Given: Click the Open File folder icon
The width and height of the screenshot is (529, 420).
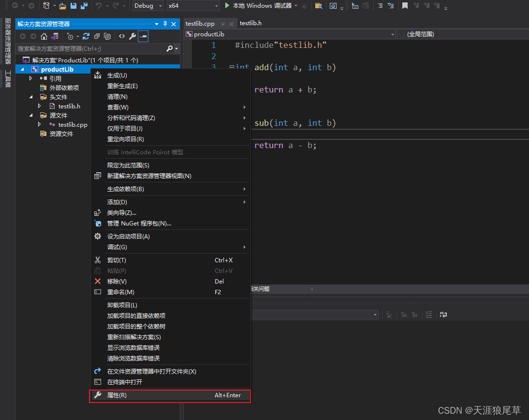Looking at the screenshot, I should (62, 6).
